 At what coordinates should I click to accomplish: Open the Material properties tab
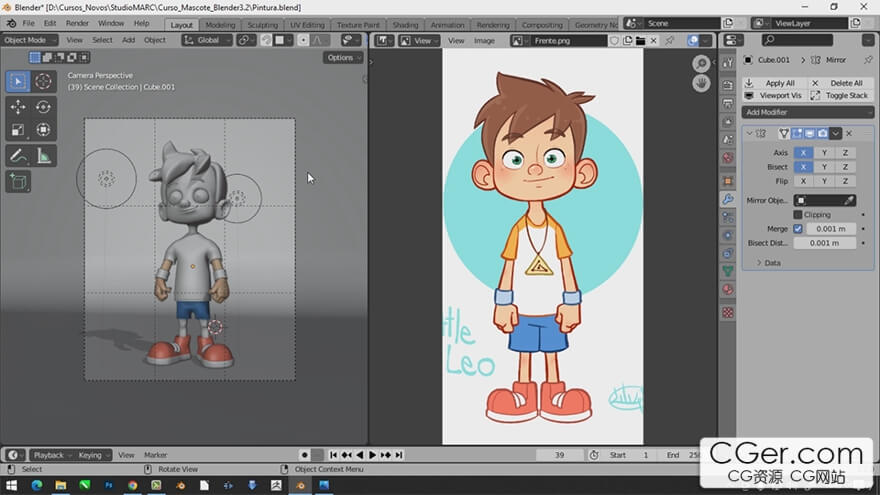click(x=728, y=290)
